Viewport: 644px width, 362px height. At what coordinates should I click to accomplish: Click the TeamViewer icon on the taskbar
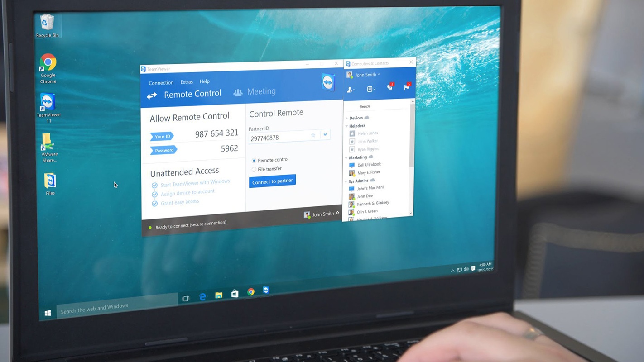click(x=266, y=290)
